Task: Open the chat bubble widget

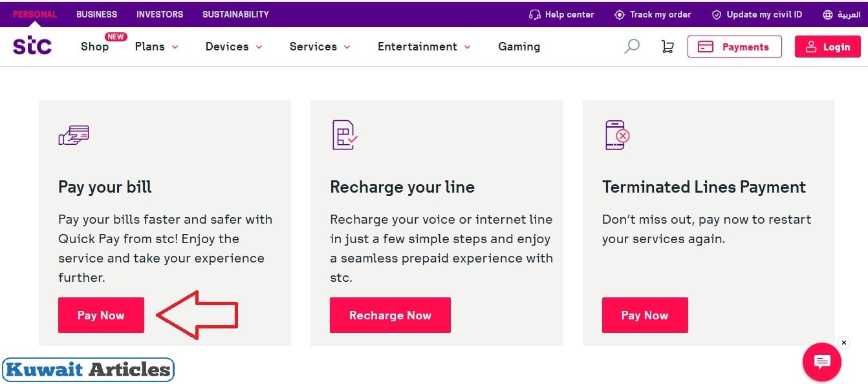Action: pos(821,362)
